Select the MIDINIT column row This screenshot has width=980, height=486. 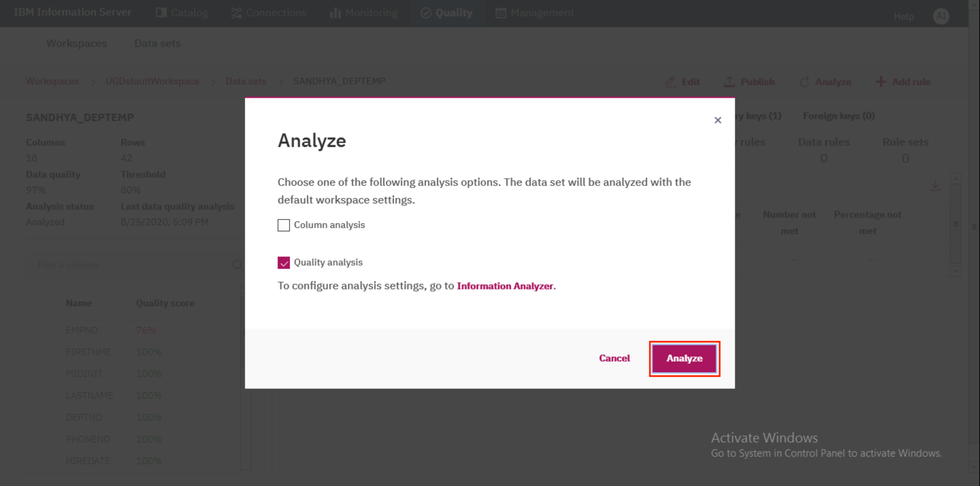coord(133,374)
